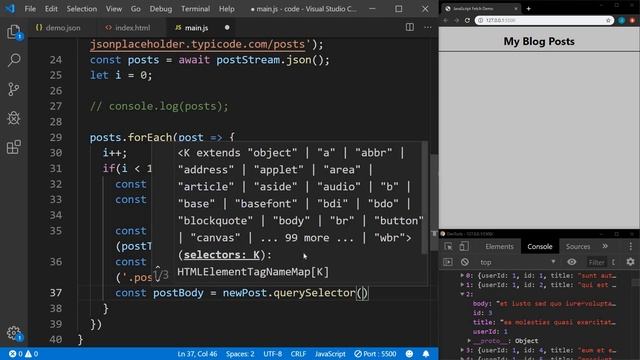This screenshot has width=640, height=360.
Task: Click Ln 37, Col 46 in status bar
Action: coord(197,354)
